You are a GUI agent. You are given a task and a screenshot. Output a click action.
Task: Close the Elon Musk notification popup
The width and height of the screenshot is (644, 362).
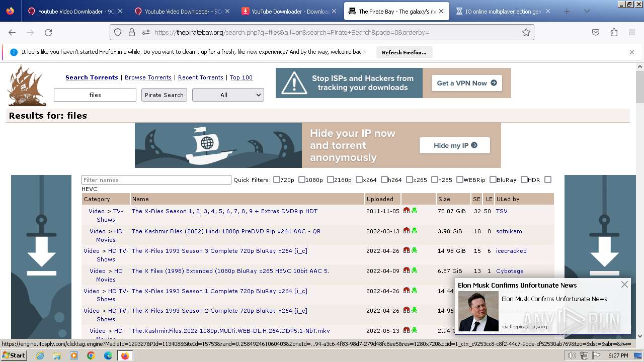point(624,285)
